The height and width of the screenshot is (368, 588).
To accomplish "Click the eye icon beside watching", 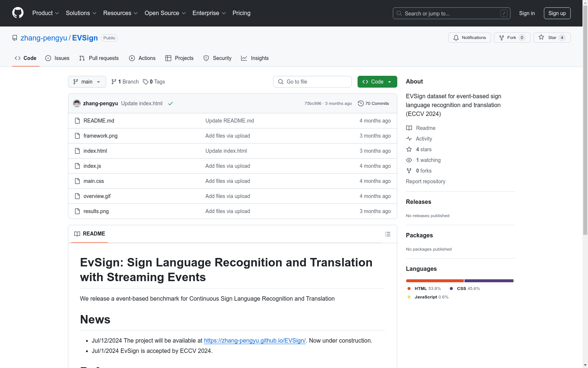I will (x=409, y=160).
